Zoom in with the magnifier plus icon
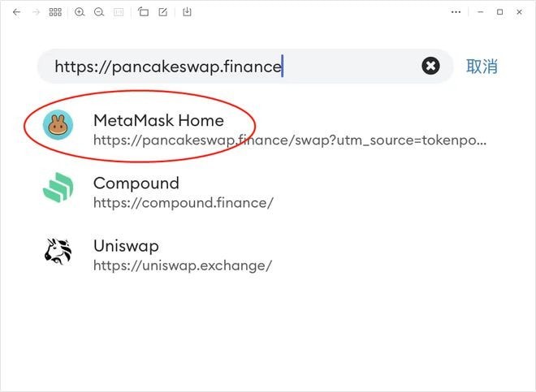536x392 pixels. click(80, 12)
